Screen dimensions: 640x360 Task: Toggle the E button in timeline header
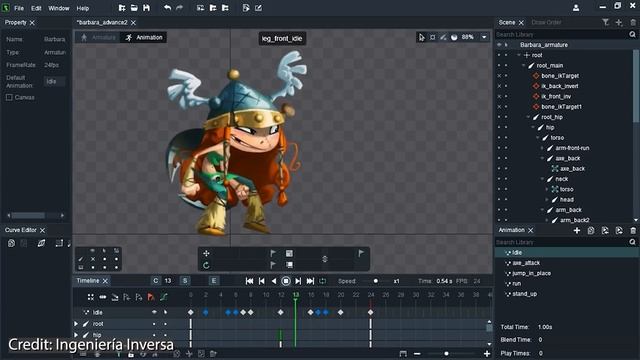point(213,281)
